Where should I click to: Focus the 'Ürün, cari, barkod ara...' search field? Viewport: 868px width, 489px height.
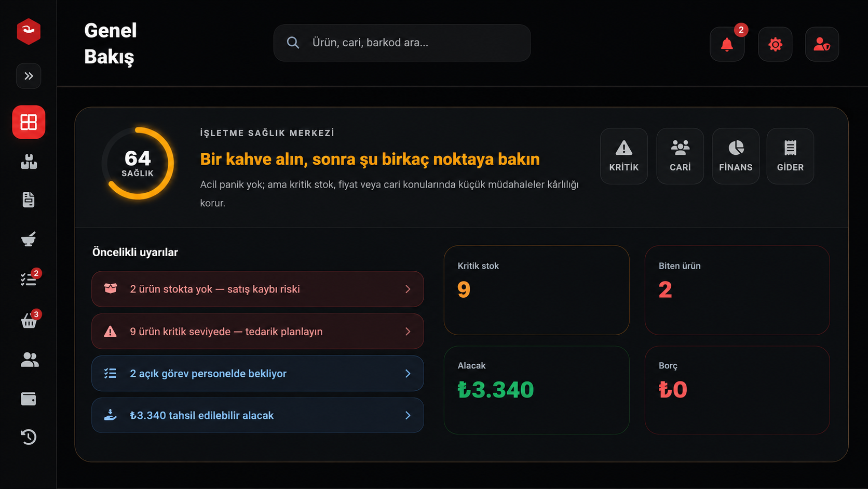(402, 43)
